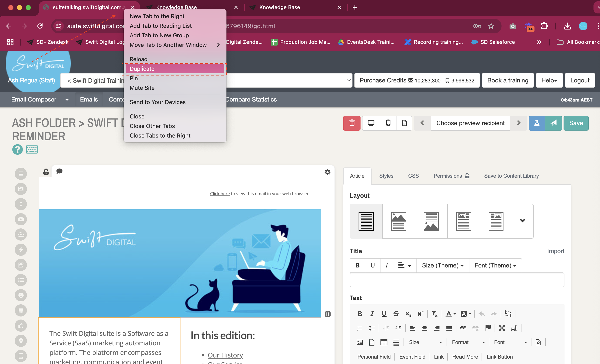600x364 pixels.
Task: Toggle bold in Title toolbar
Action: pos(357,265)
